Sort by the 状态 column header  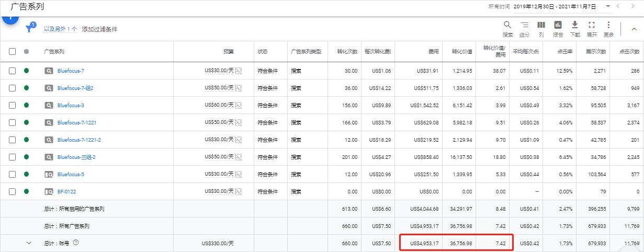click(x=263, y=52)
